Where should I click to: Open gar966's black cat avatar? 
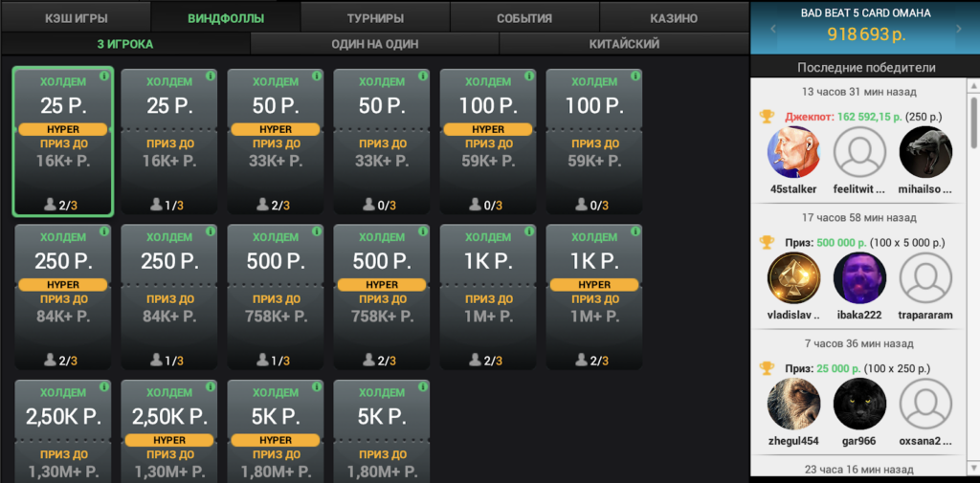point(859,405)
